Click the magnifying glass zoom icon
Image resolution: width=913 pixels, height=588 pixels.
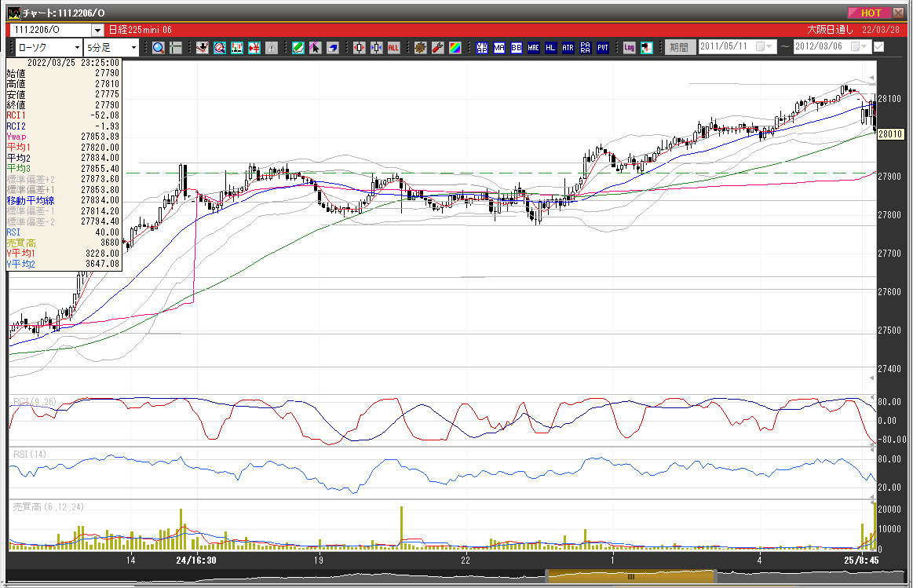tap(159, 48)
